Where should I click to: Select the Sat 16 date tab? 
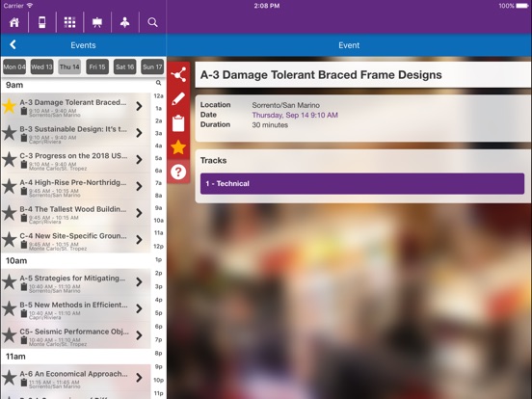click(x=125, y=66)
